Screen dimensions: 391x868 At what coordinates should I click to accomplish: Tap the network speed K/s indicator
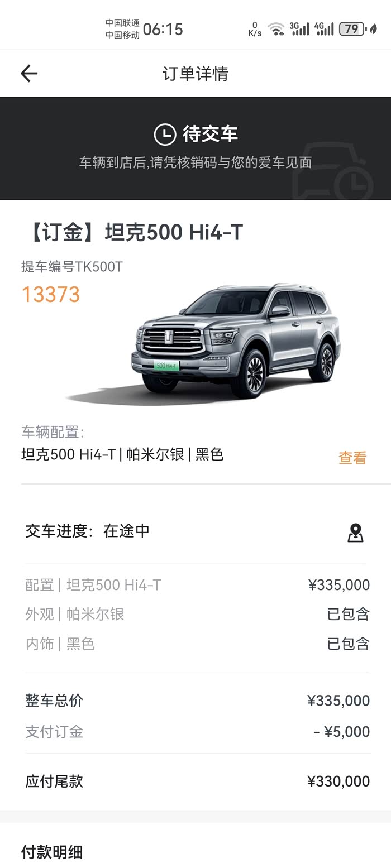(255, 29)
